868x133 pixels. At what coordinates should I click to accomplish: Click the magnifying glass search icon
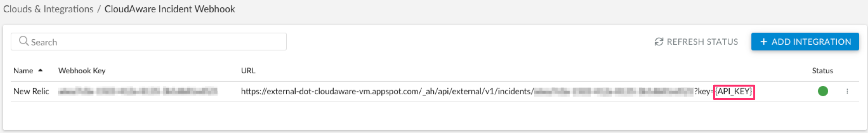[x=24, y=41]
